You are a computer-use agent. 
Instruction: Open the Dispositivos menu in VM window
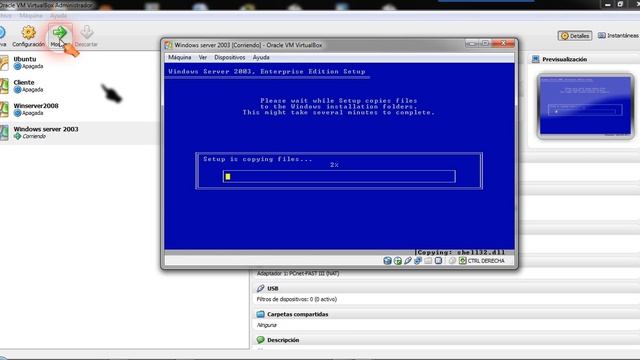point(230,58)
